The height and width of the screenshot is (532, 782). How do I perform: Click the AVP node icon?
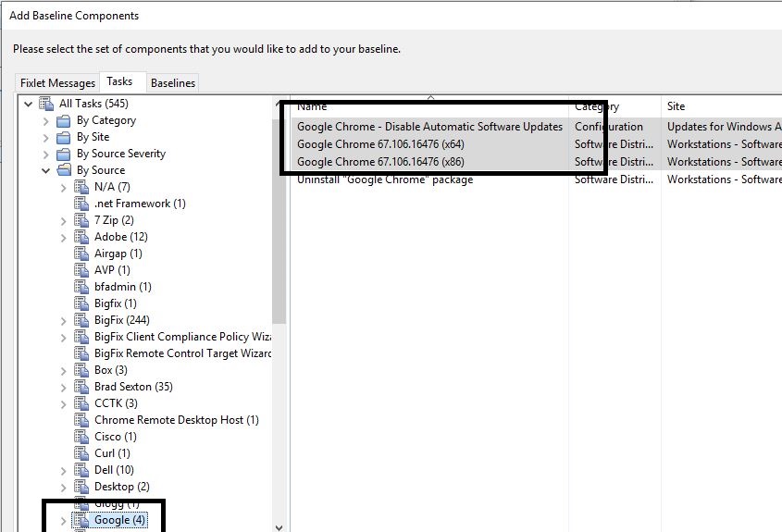pyautogui.click(x=81, y=270)
